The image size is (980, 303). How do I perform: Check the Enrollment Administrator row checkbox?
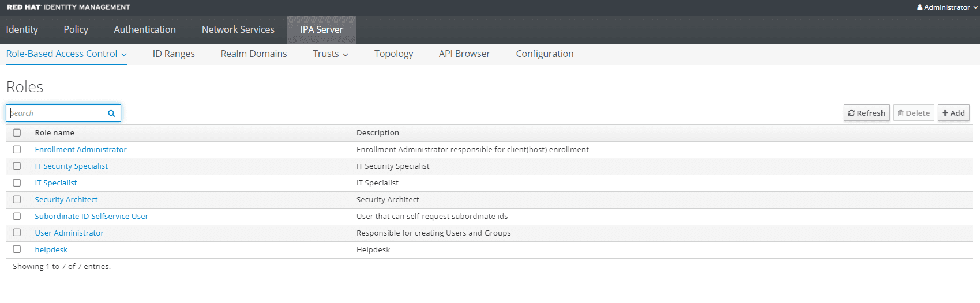pos(17,149)
